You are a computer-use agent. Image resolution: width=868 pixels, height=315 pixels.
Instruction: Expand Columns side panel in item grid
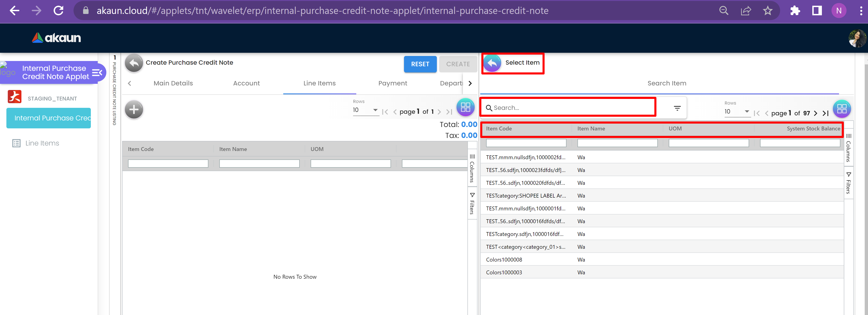pos(848,148)
